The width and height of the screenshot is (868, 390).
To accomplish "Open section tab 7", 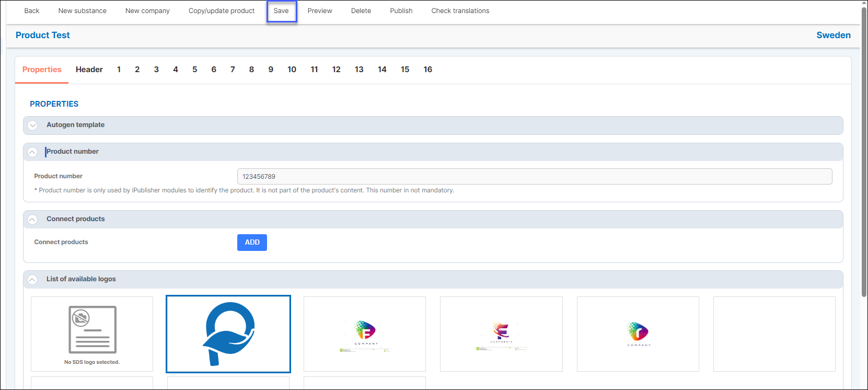I will click(233, 70).
